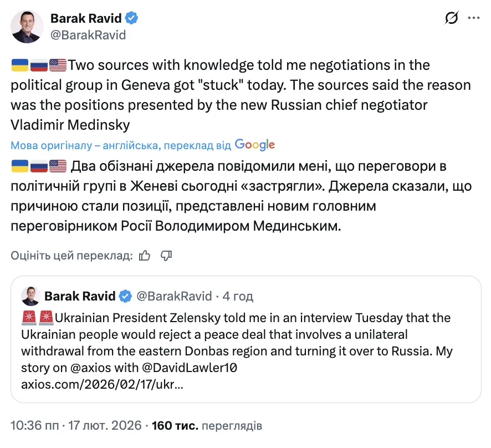Click the thumbs up translation rating icon
The height and width of the screenshot is (448, 491).
145,256
